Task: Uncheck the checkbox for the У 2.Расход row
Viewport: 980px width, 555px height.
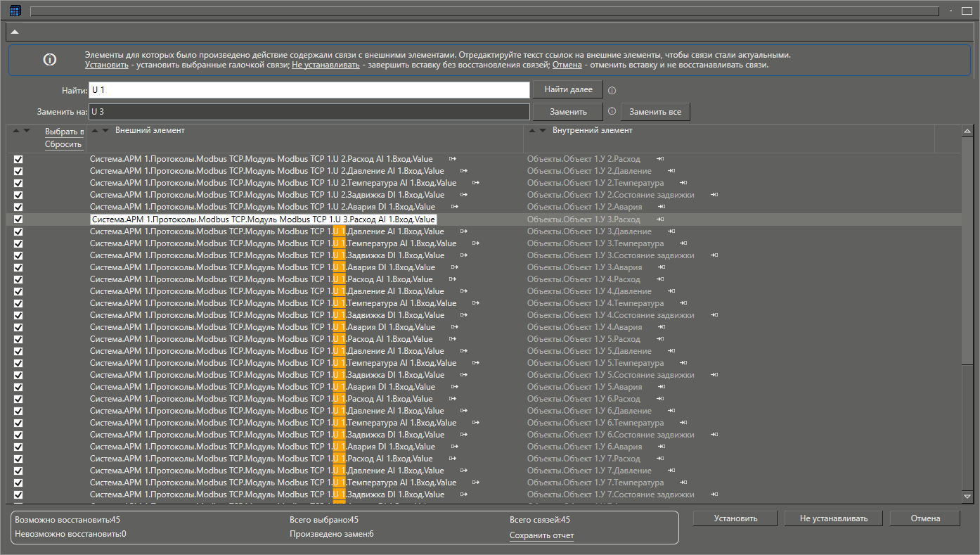Action: (18, 160)
